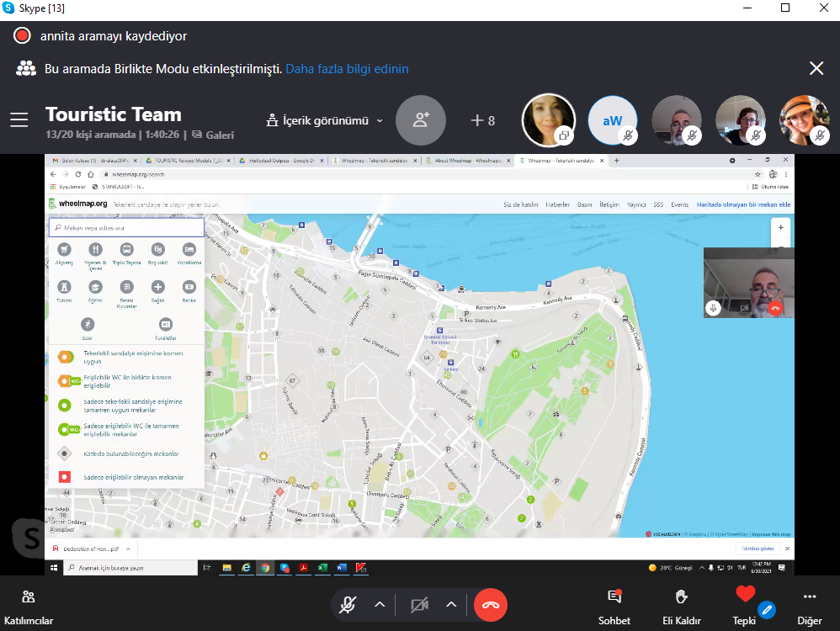Switch to Galeri view
This screenshot has height=631, width=840.
(x=215, y=135)
